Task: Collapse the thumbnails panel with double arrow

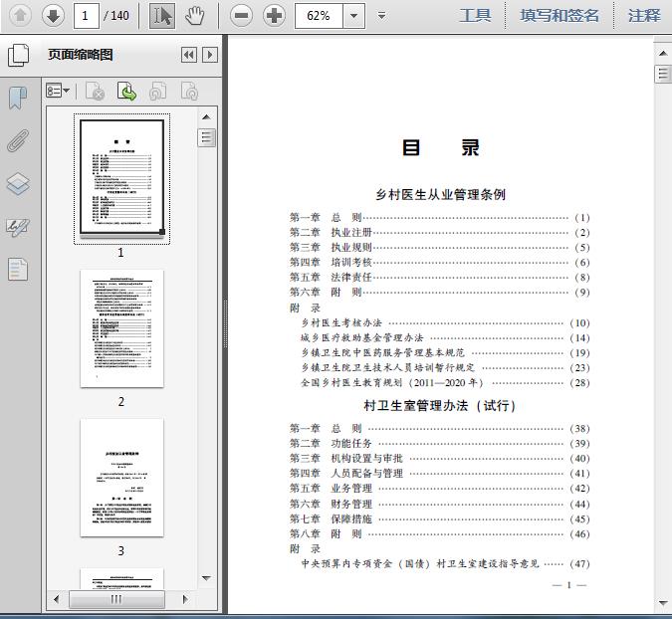Action: coord(189,55)
